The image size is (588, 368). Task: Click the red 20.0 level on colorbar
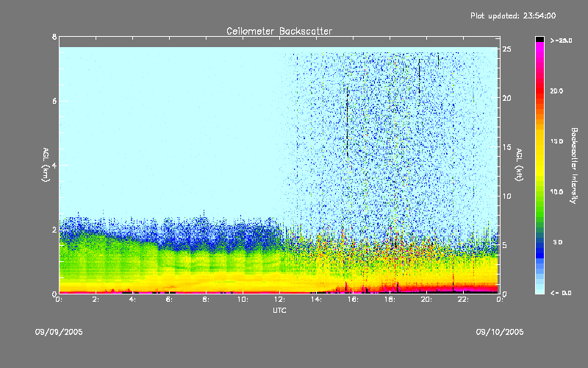[x=539, y=91]
